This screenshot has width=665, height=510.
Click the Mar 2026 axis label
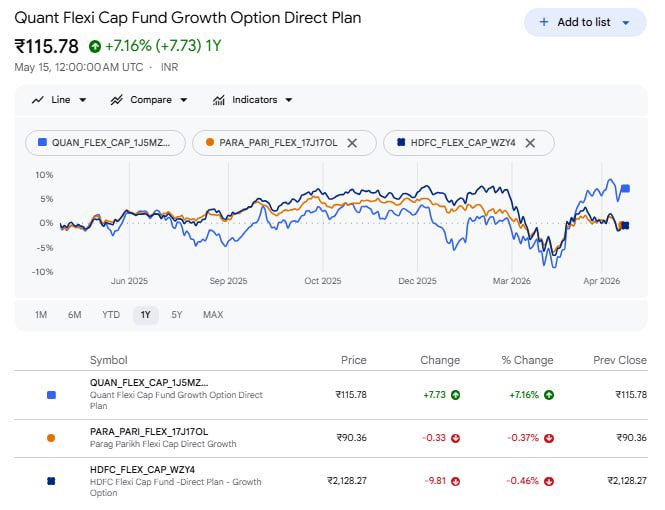(x=511, y=281)
